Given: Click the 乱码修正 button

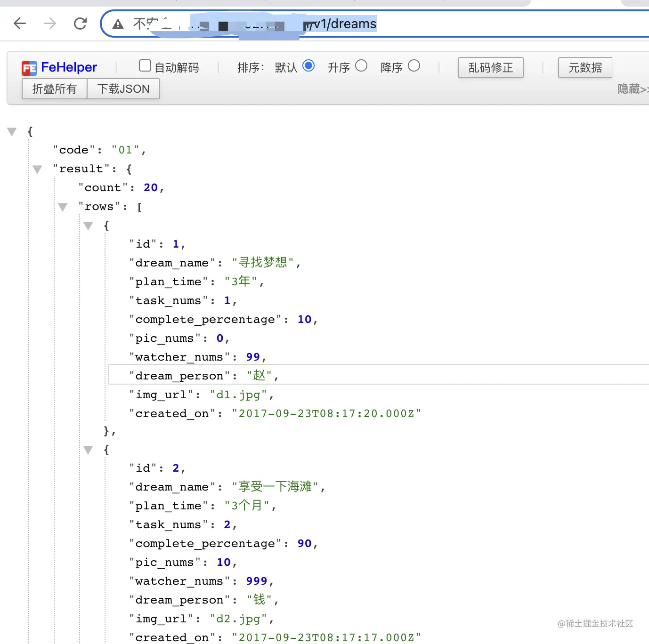Looking at the screenshot, I should point(491,68).
